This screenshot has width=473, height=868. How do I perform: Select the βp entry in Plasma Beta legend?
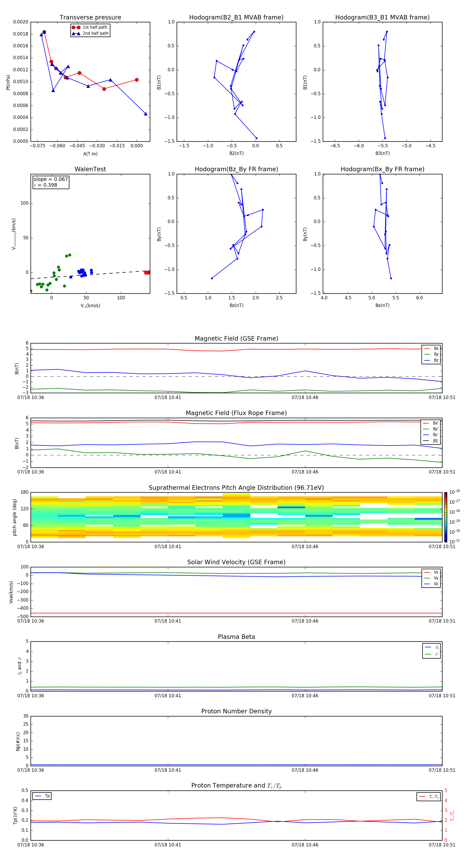click(x=431, y=647)
